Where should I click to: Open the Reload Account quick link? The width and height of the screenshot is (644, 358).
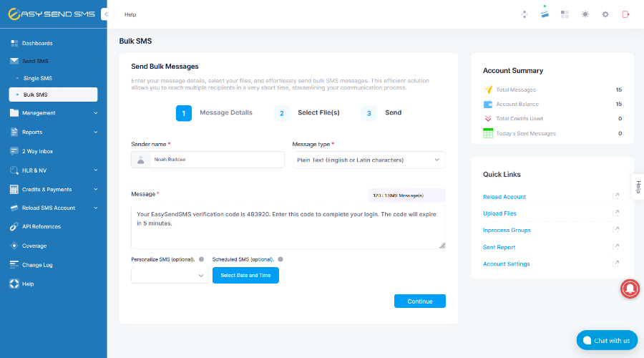point(504,197)
